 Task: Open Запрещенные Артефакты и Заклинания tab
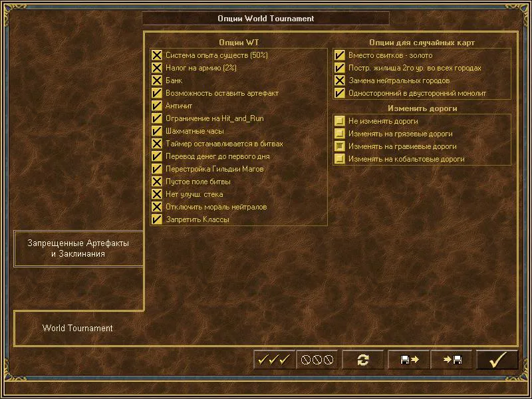[x=78, y=248]
